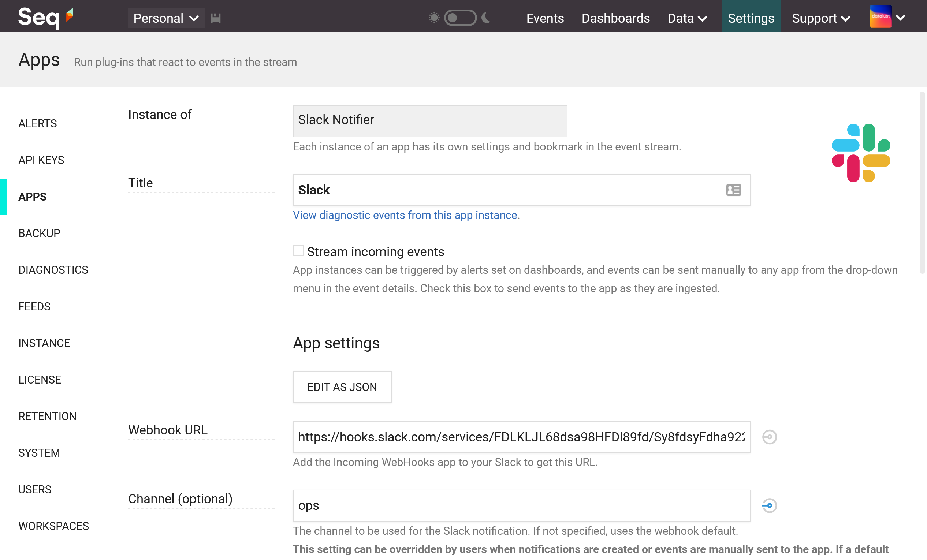Open the Personal workspace dropdown
The image size is (927, 560).
[166, 18]
